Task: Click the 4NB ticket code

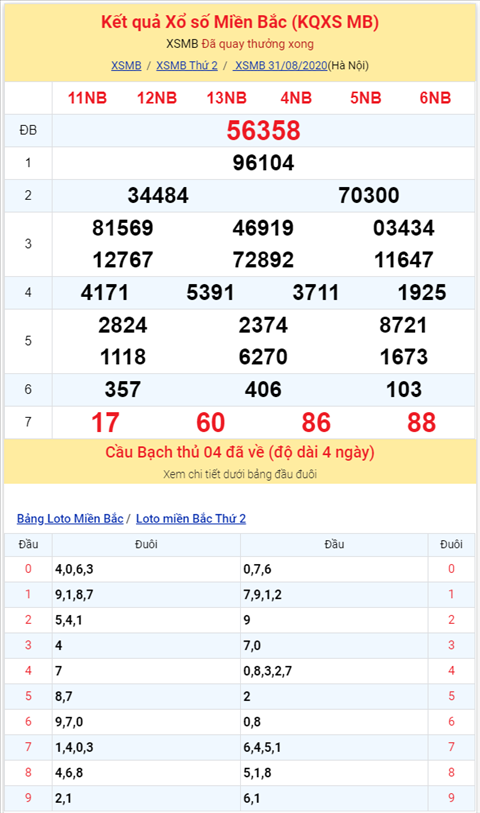Action: 296,98
